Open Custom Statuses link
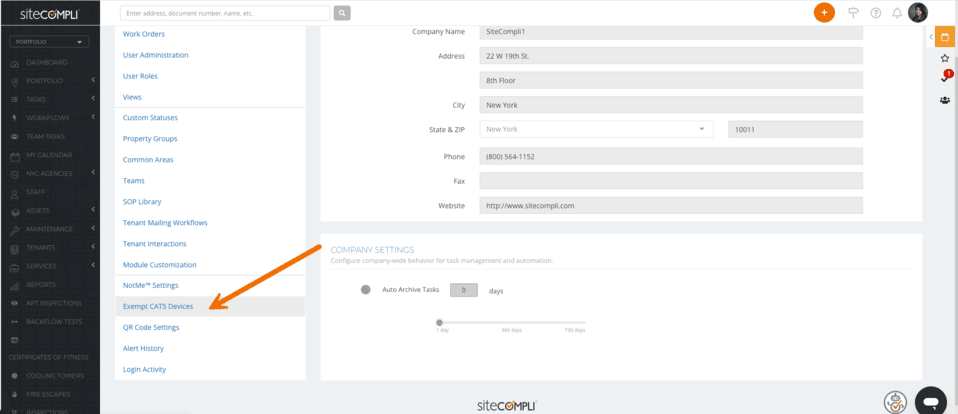The width and height of the screenshot is (958, 414). [150, 117]
